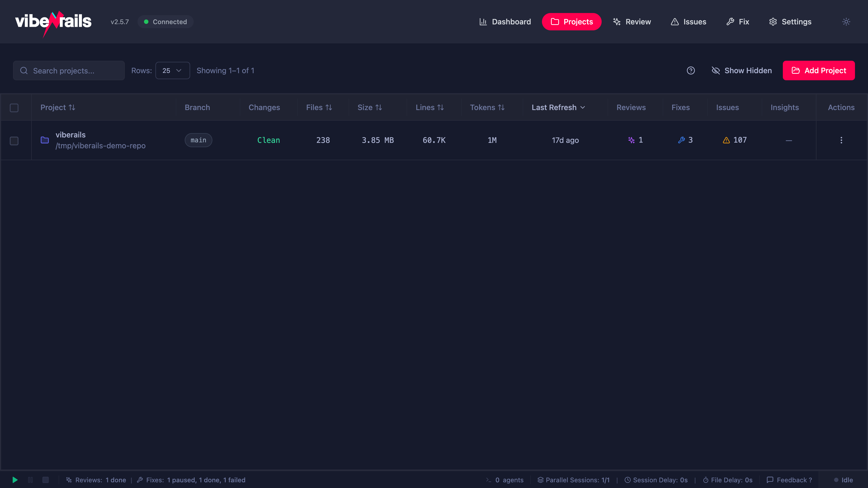
Task: Click the wrench icon showing 3 fixes
Action: pos(681,140)
